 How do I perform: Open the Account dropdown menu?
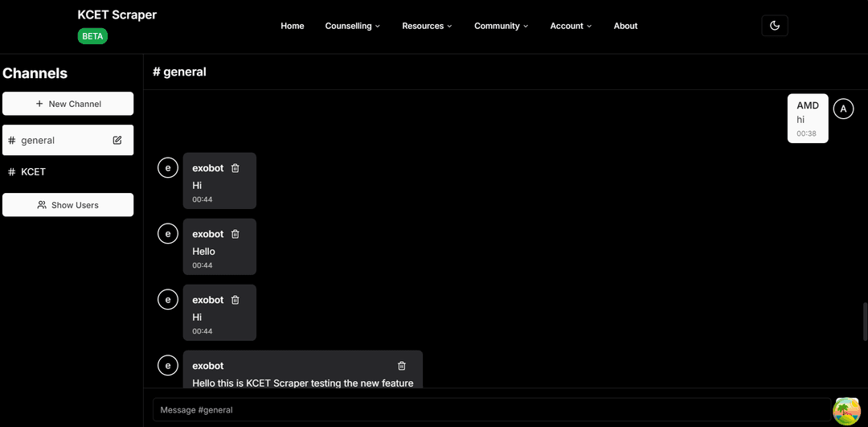pos(571,26)
